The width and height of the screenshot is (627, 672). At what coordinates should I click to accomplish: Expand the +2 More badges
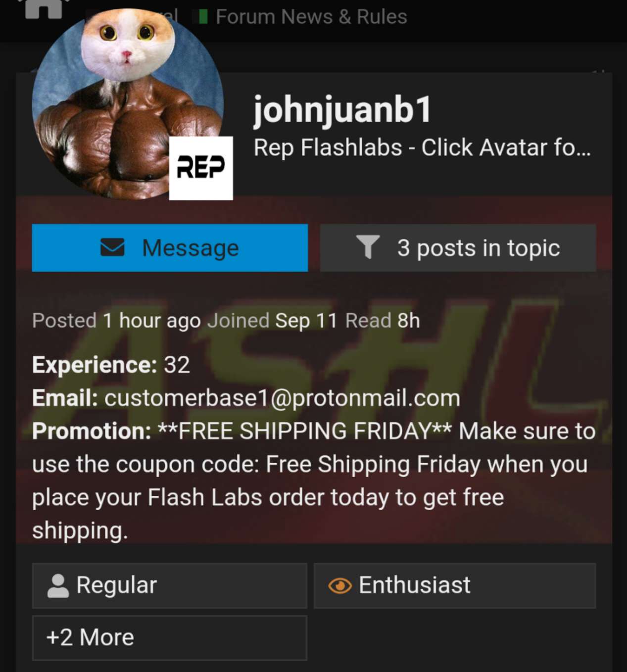click(169, 638)
